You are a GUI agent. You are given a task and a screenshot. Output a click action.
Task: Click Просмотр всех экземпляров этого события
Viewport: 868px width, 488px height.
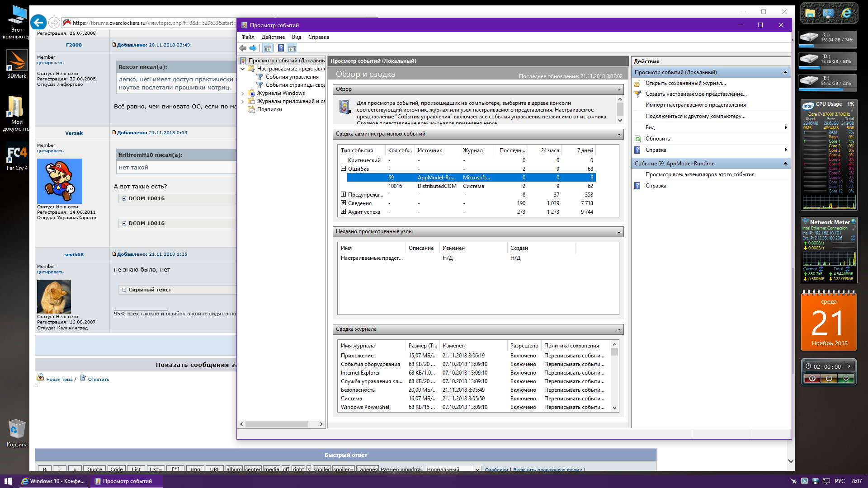click(699, 174)
